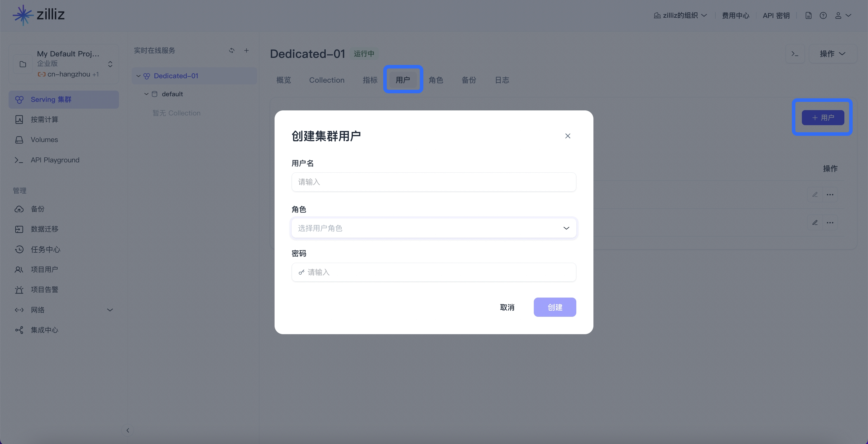Image resolution: width=868 pixels, height=444 pixels.
Task: Open 任务中心 in sidebar
Action: (x=64, y=249)
